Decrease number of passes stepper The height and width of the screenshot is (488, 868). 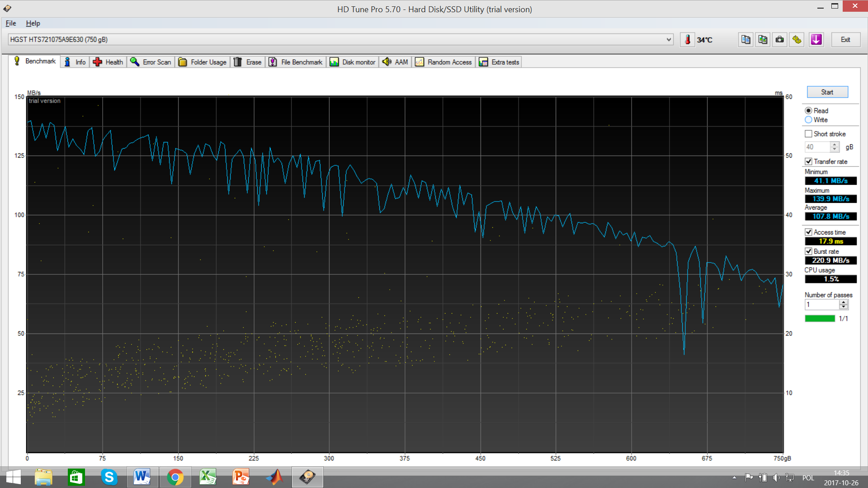[844, 307]
